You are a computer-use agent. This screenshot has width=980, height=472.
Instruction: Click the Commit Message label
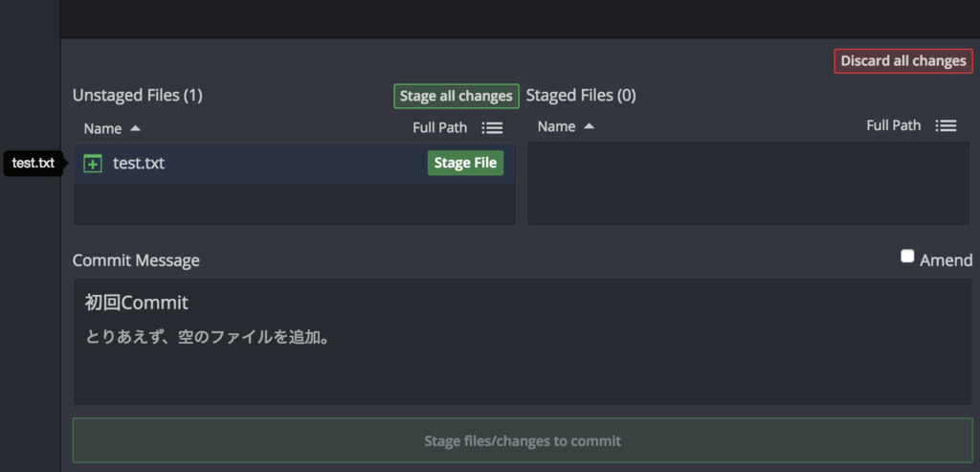tap(136, 260)
